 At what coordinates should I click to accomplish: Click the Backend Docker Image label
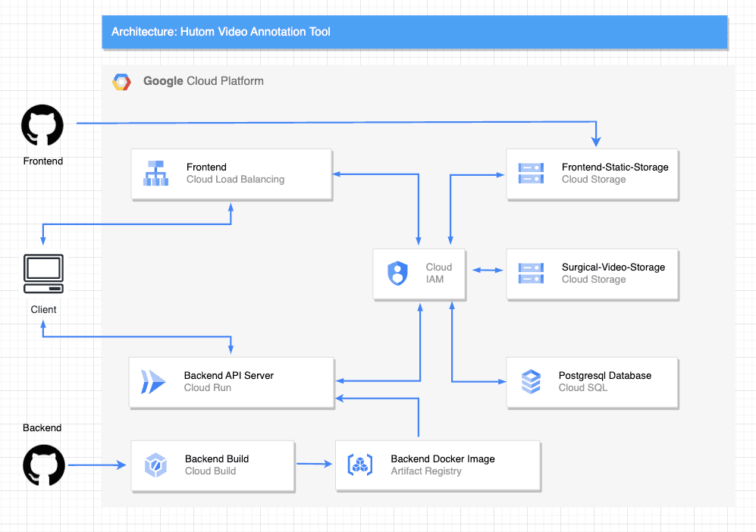coord(443,458)
